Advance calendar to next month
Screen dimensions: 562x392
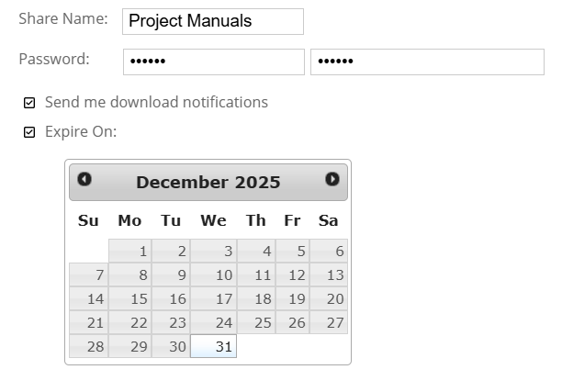pos(332,180)
